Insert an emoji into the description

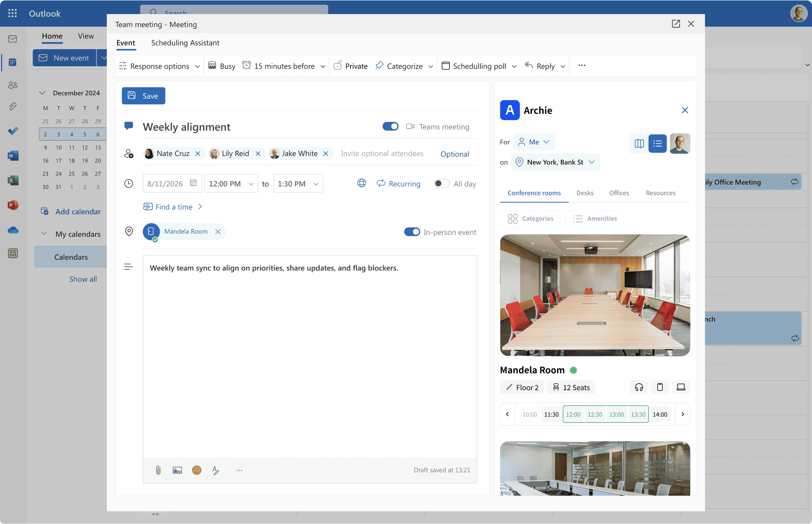coord(197,470)
